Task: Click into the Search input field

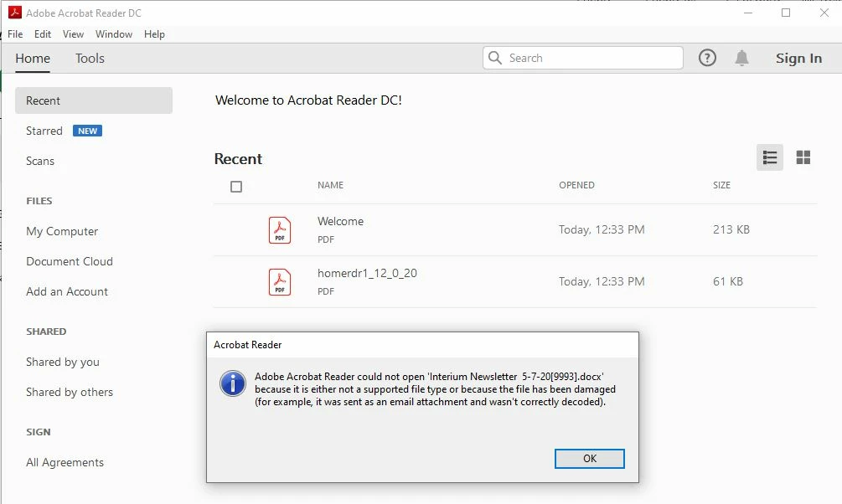Action: click(x=583, y=58)
